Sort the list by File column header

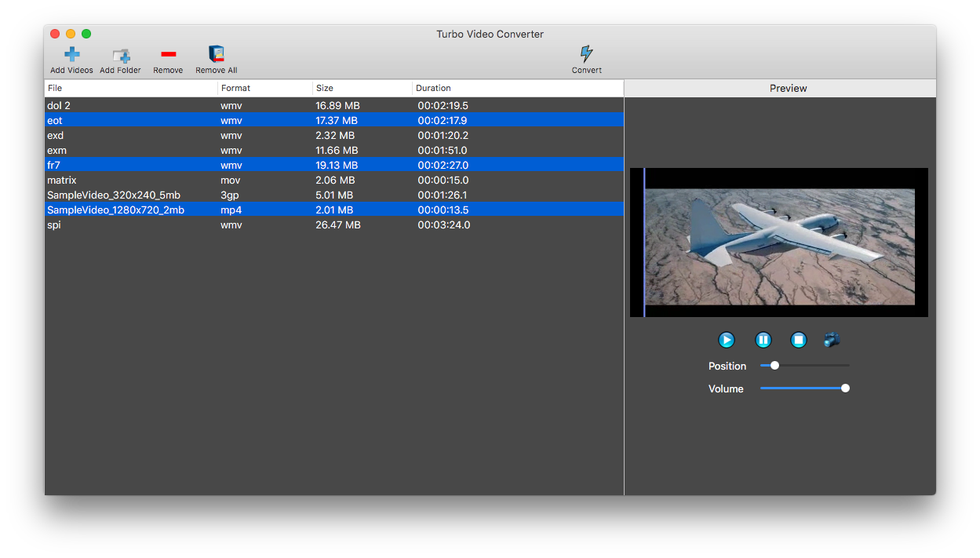pyautogui.click(x=131, y=88)
